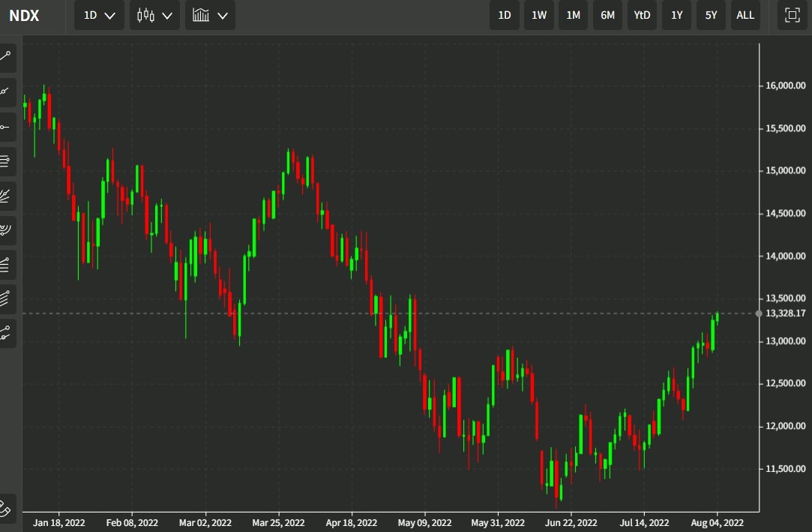Click the Aug 04, 2022 date label
Viewport: 812px width, 532px height.
(718, 523)
